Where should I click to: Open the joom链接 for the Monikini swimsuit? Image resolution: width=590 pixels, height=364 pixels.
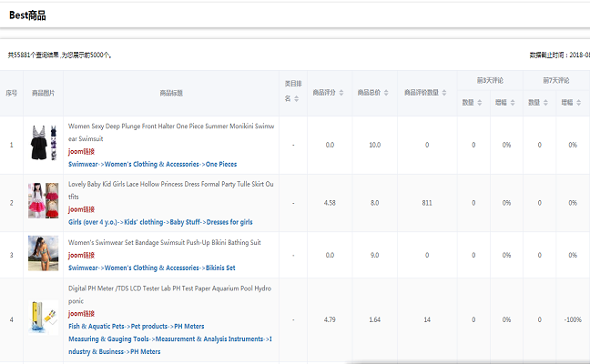[x=81, y=152]
